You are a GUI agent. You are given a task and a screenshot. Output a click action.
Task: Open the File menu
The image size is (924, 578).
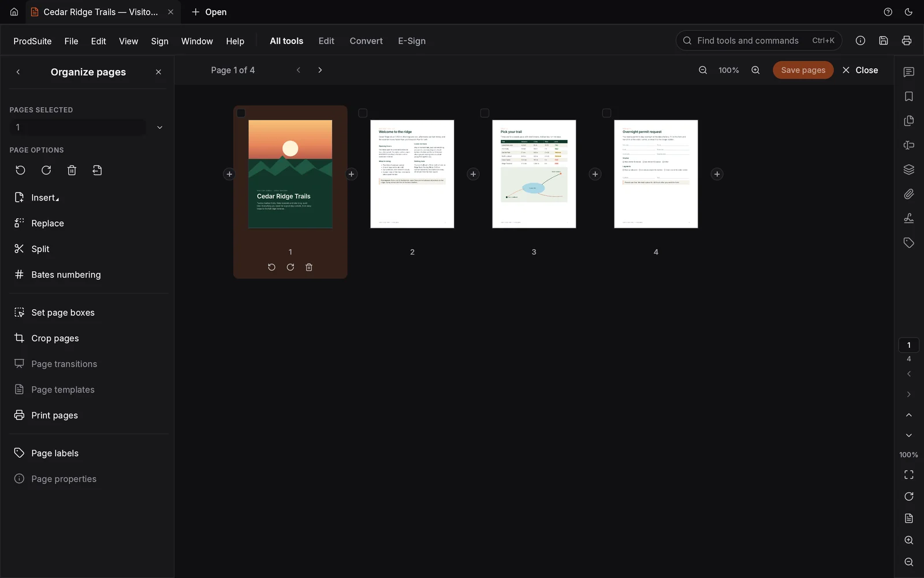[x=71, y=41]
